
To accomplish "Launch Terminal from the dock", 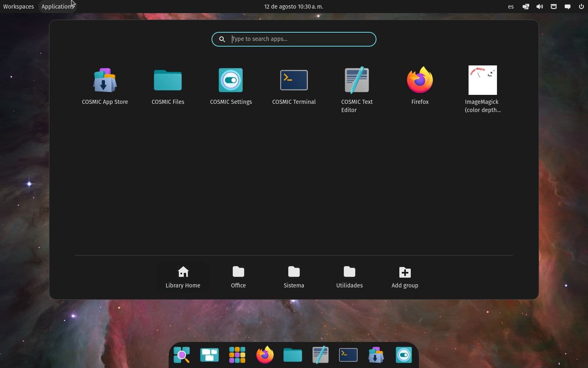I will tap(348, 355).
